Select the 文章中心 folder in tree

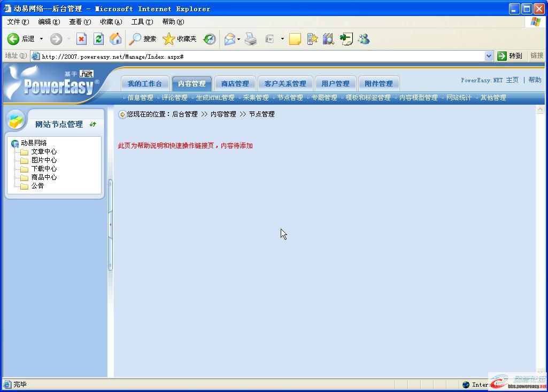(44, 151)
